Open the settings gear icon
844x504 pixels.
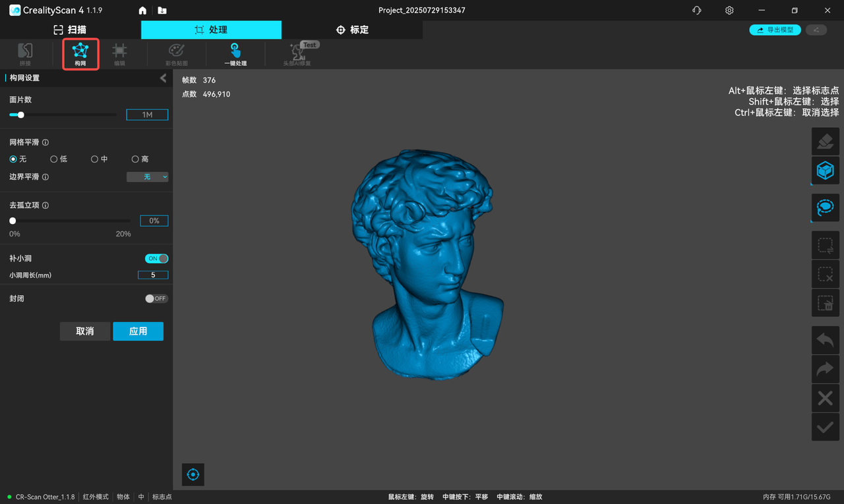(x=729, y=11)
